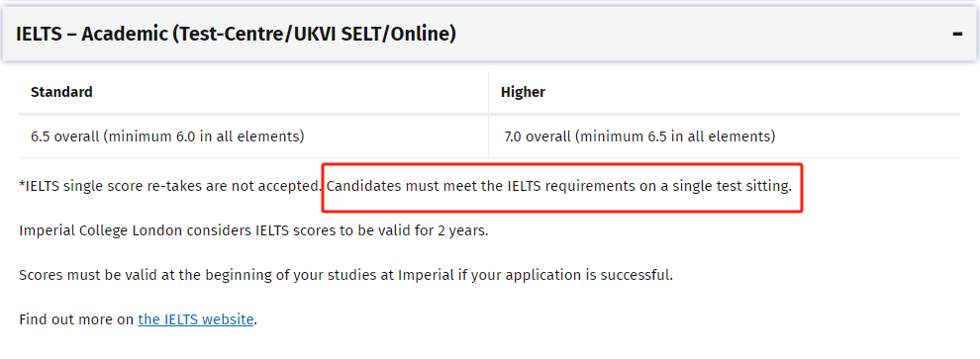
Task: Select the Standard column header
Action: 62,92
